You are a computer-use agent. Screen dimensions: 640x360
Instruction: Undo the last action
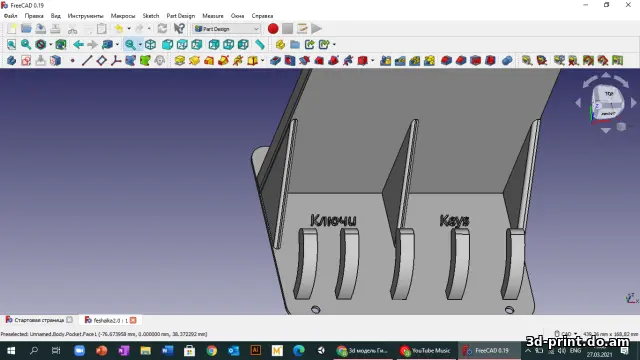[119, 29]
